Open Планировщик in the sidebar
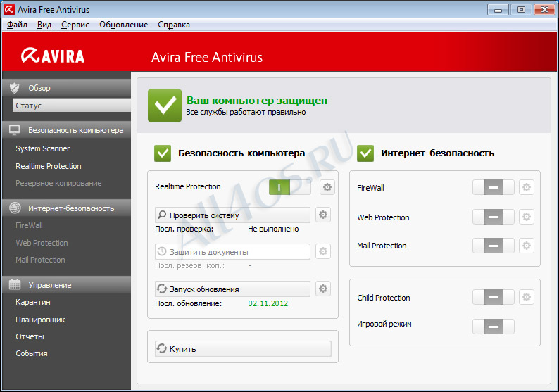 point(40,320)
